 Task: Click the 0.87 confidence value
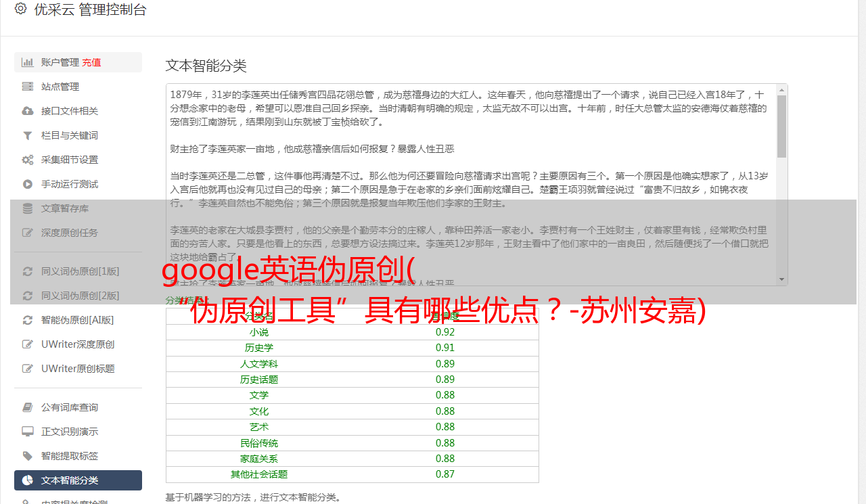click(445, 474)
